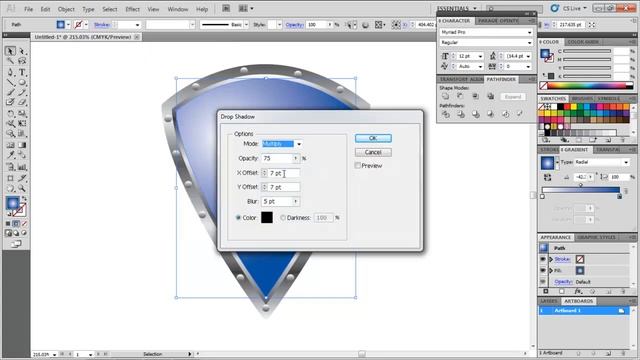Click Cancel in Drop Shadow dialog
This screenshot has width=640, height=360.
(x=373, y=152)
